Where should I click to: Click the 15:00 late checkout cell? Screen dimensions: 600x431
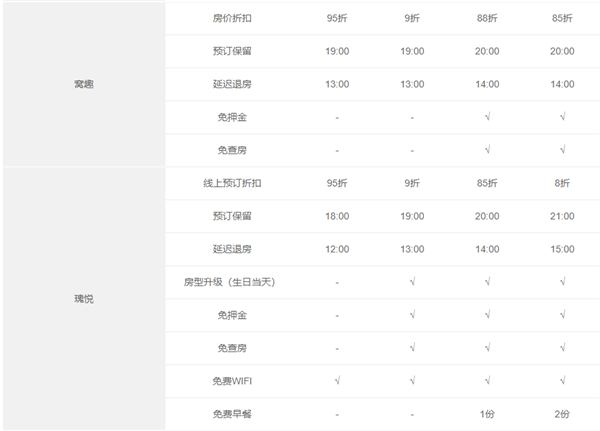[562, 249]
